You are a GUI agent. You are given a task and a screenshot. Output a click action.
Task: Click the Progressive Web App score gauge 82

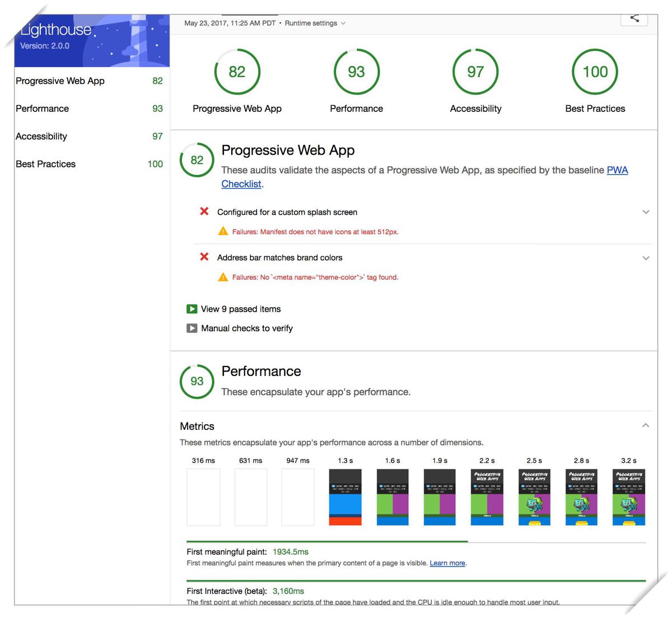(x=237, y=72)
